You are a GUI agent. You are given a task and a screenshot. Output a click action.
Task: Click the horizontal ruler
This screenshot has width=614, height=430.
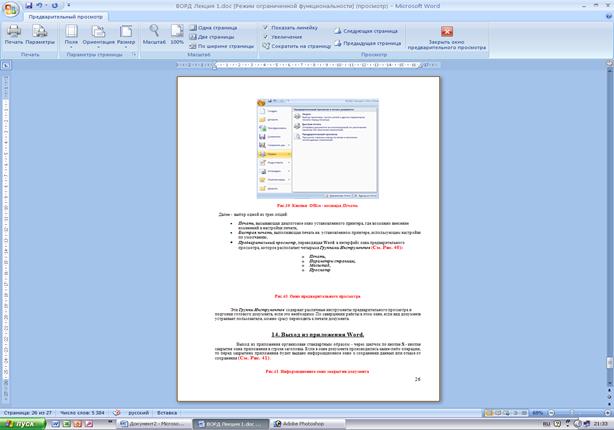tap(308, 65)
